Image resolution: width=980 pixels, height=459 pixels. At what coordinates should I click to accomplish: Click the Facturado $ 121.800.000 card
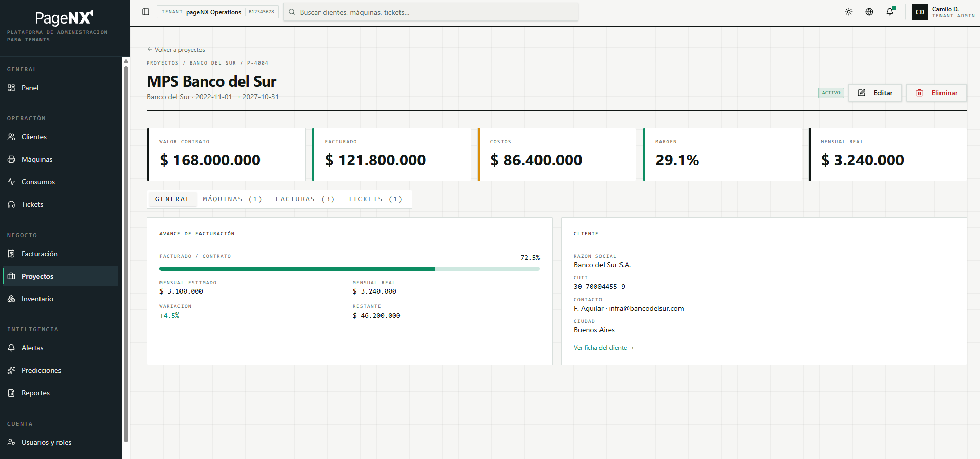click(x=392, y=154)
